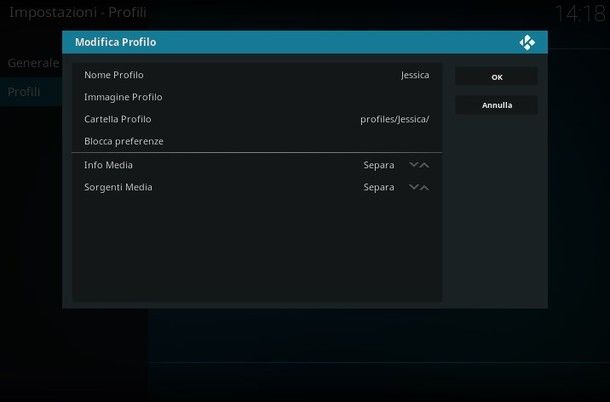Image resolution: width=610 pixels, height=402 pixels.
Task: Click the Separa value for Info Media
Action: click(379, 165)
